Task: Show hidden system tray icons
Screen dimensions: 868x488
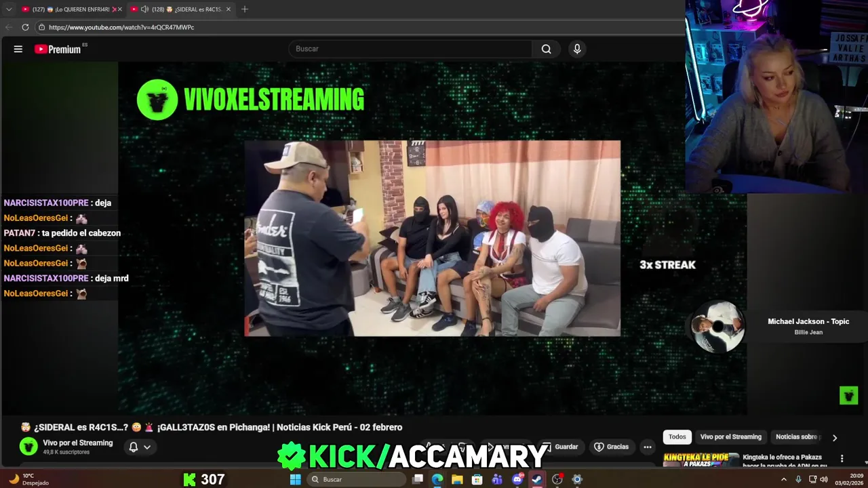Action: click(x=784, y=479)
